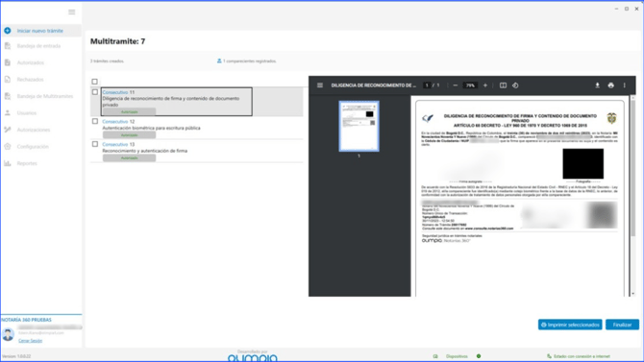This screenshot has width=644, height=362.
Task: Rotate document with the rotate icon
Action: (x=515, y=85)
